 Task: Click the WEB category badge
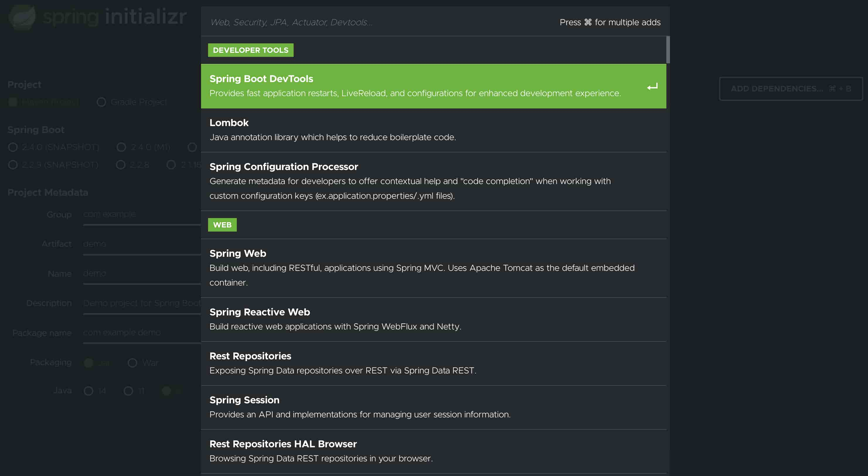coord(222,225)
